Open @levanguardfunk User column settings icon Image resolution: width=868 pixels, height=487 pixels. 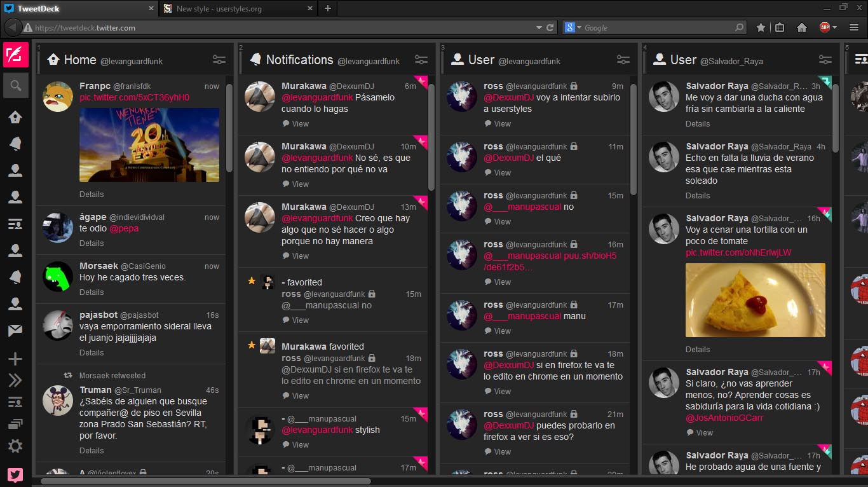[623, 60]
